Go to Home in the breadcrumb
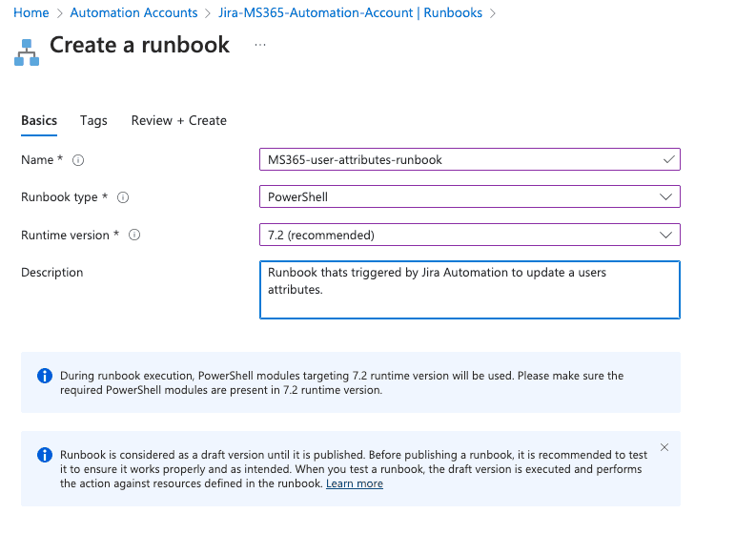Viewport: 756px width, 534px height. click(31, 13)
